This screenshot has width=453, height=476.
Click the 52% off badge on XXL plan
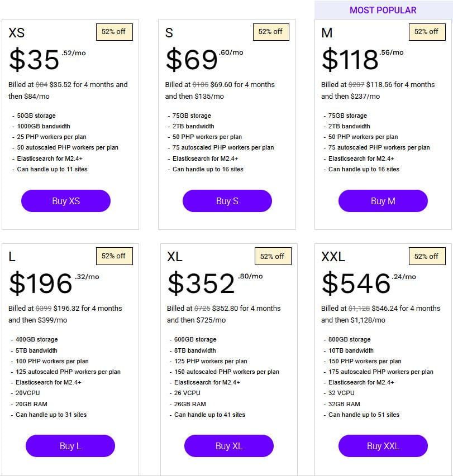[426, 256]
